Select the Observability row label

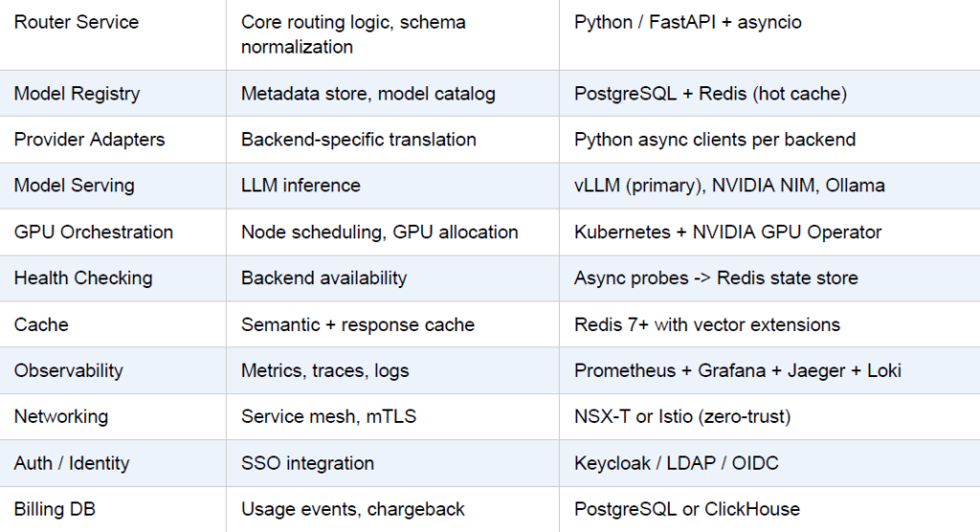(x=68, y=371)
